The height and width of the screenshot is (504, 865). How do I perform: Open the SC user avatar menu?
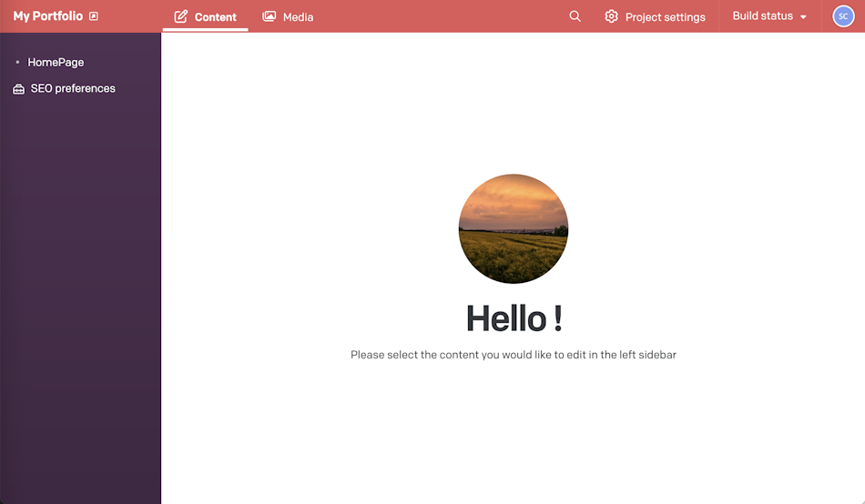[x=843, y=16]
